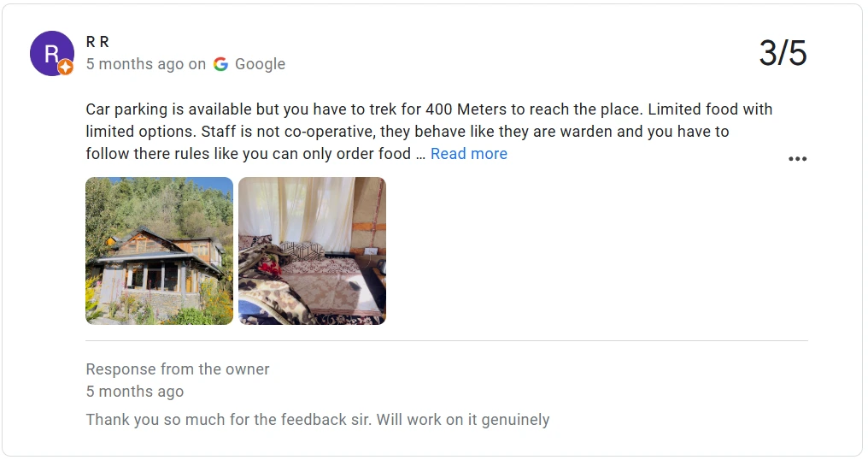Click the 'Response from the owner' heading
This screenshot has width=868, height=460.
coord(178,369)
